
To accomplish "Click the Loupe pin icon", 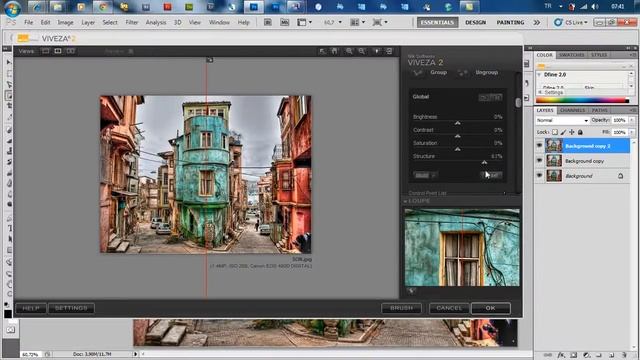I will (411, 291).
